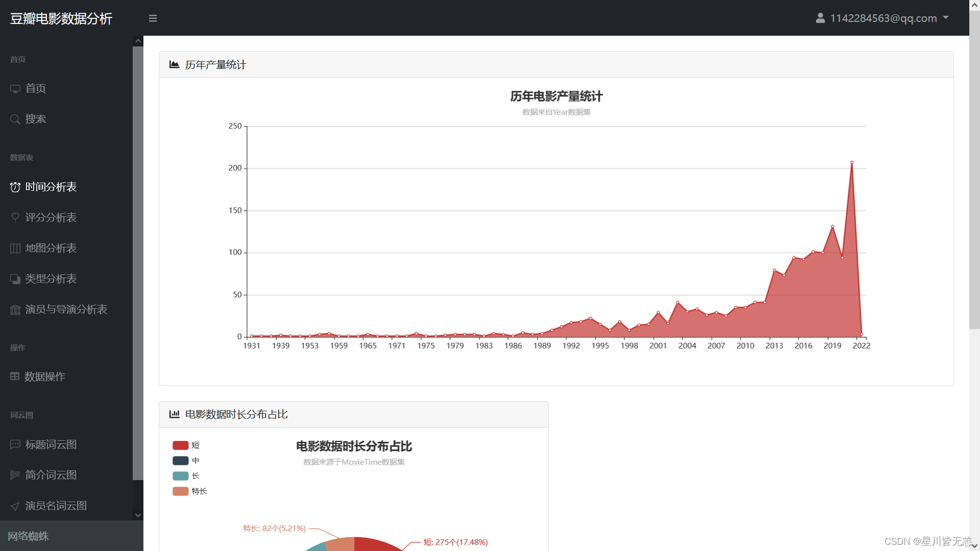Click the 电影数据时长分布占比 chart title
The width and height of the screenshot is (980, 551).
point(354,446)
